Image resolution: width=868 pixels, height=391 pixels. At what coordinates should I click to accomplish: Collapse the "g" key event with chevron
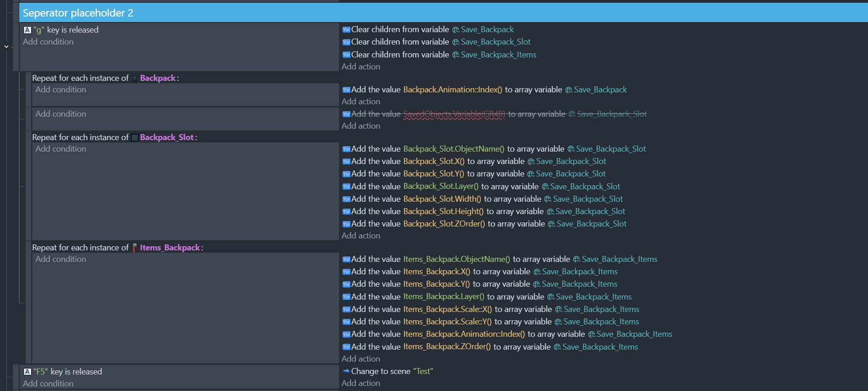pos(6,46)
